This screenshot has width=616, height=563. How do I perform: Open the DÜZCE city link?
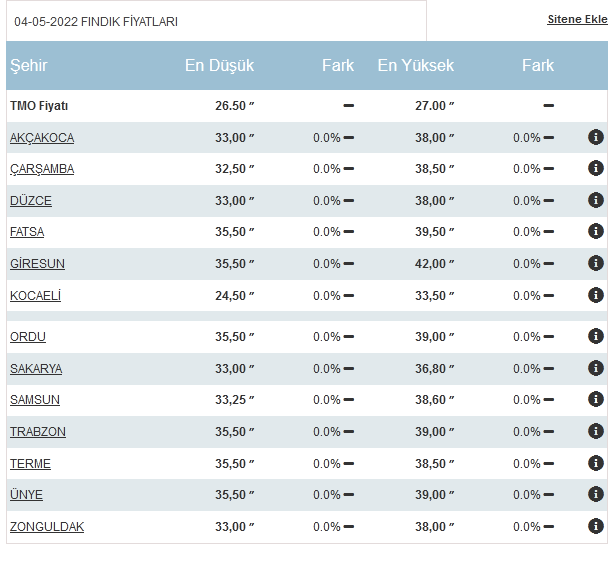coord(31,201)
